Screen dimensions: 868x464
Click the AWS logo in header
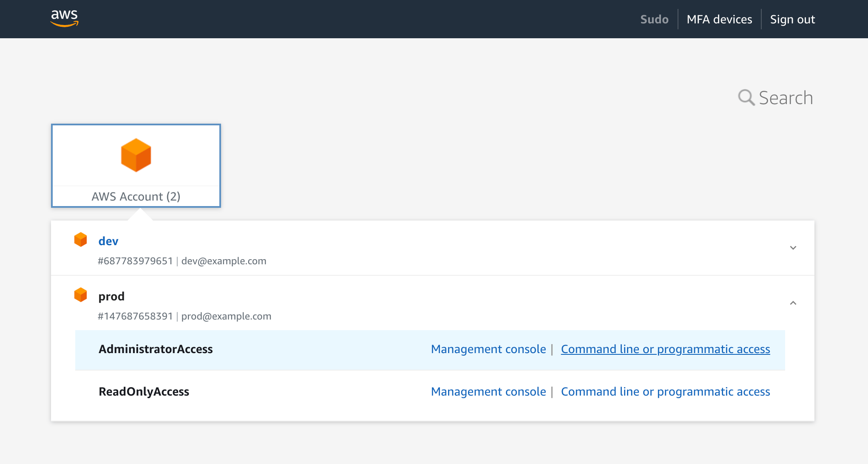tap(65, 18)
